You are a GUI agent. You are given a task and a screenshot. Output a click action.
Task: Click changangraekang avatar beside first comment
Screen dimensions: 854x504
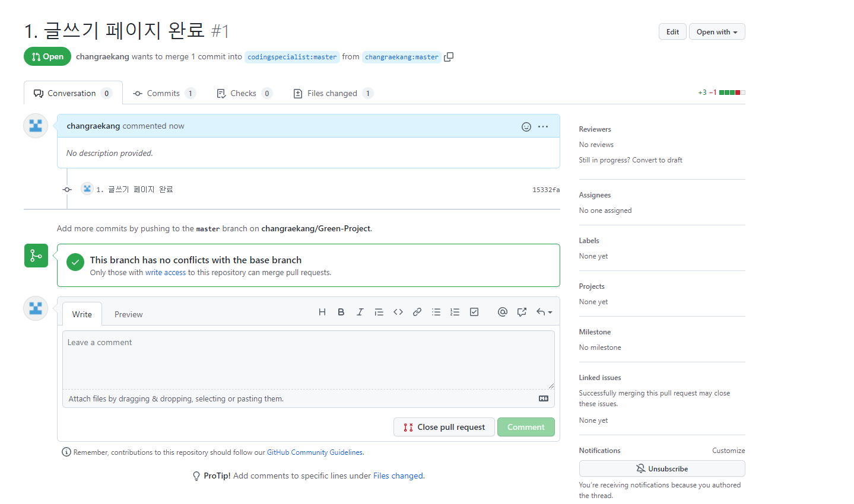36,126
